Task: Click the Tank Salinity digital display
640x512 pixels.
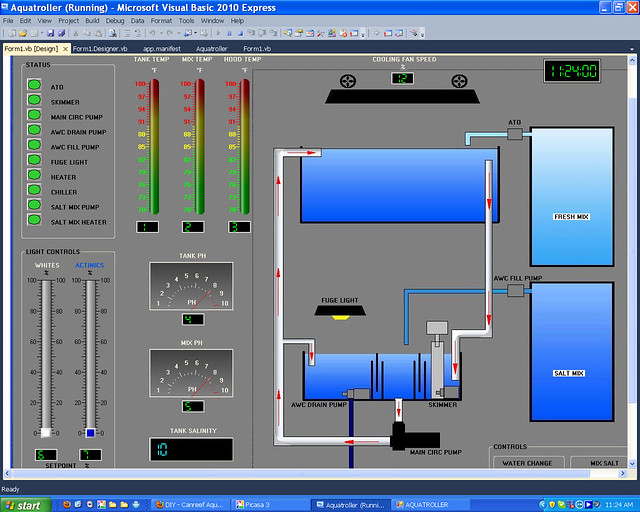Action: [x=191, y=451]
